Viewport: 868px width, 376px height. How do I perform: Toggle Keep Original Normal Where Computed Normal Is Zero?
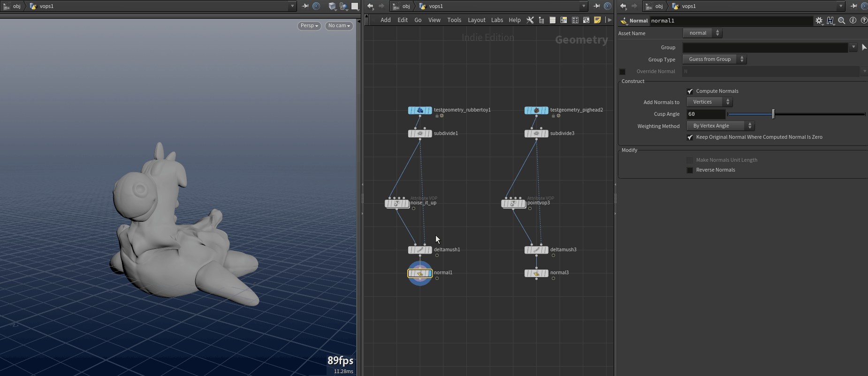[690, 137]
